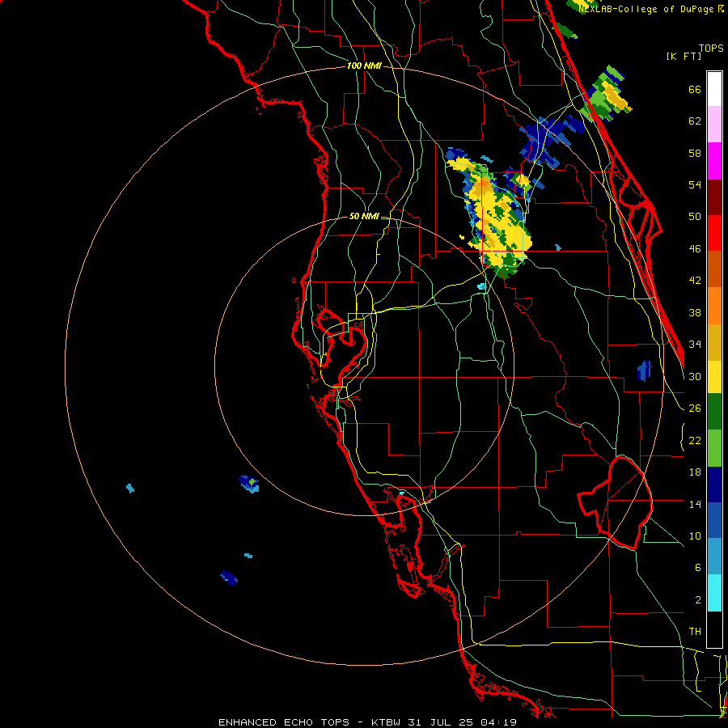Select the "2" legend value
The width and height of the screenshot is (728, 728).
[x=697, y=600]
